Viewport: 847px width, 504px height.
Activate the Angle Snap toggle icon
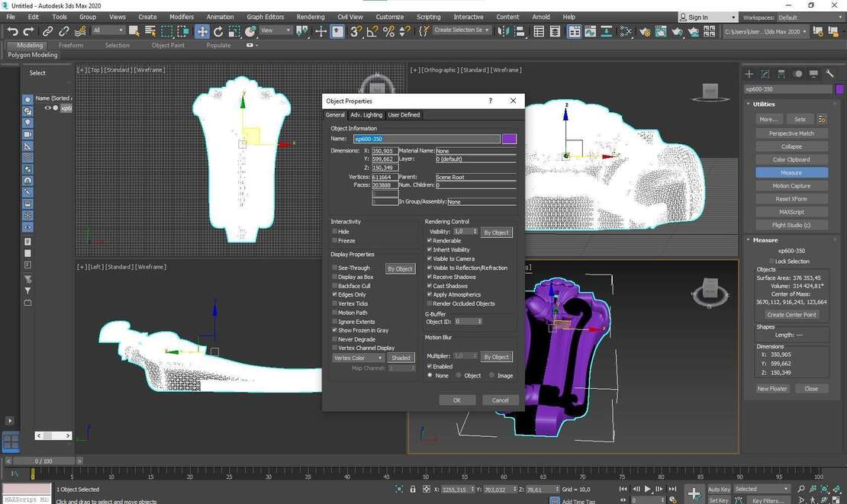[372, 31]
